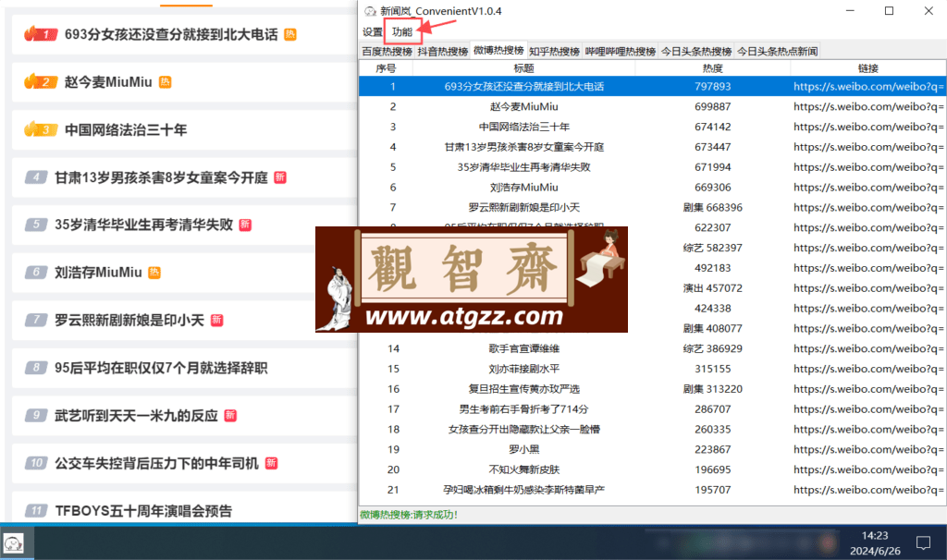Select table row 罗云熙新剧新娘是印小天
The width and height of the screenshot is (947, 560).
652,208
